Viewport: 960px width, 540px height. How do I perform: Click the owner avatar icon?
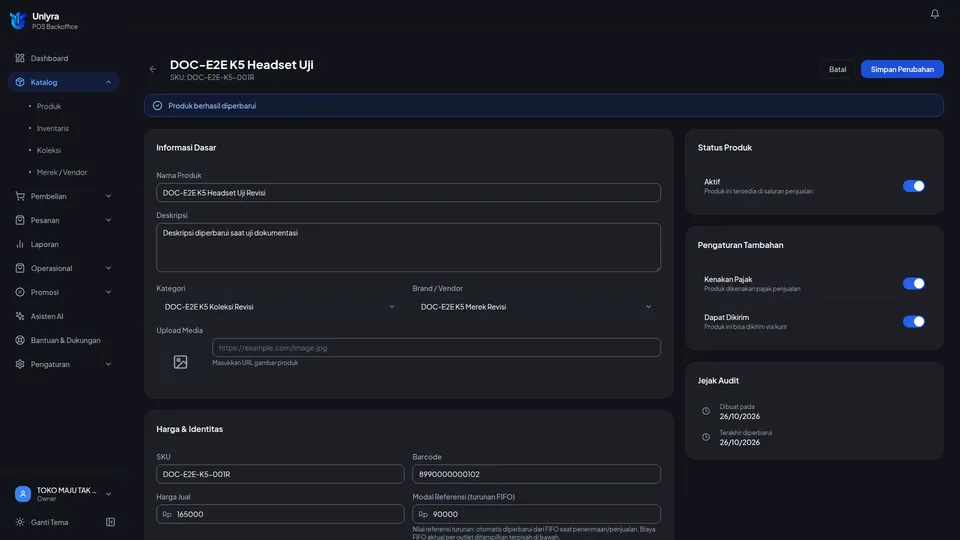[x=23, y=493]
